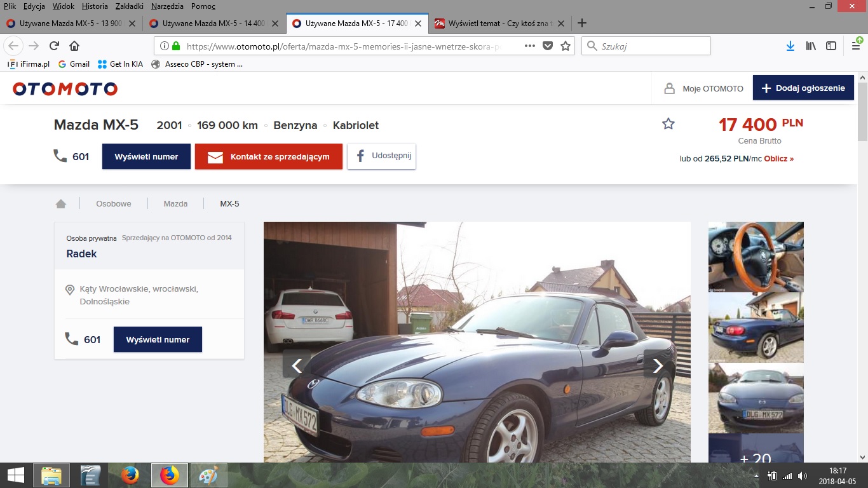This screenshot has height=488, width=868.
Task: Click the browser Back arrow button
Action: tap(13, 46)
